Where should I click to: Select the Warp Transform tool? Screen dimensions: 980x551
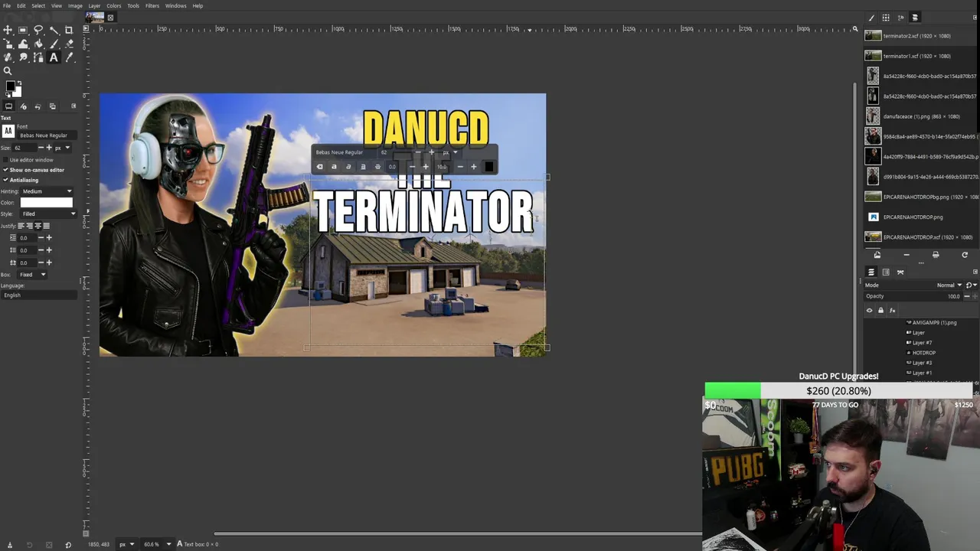[23, 44]
